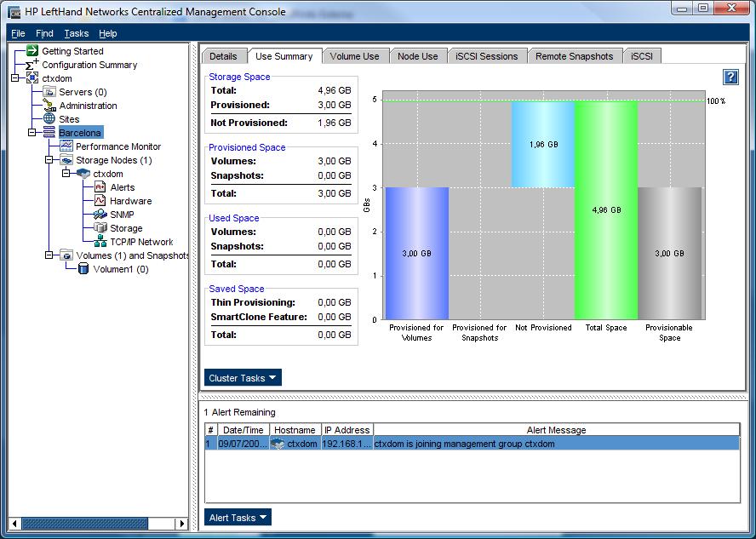
Task: Collapse the ctxdom storage node branch
Action: [x=66, y=173]
